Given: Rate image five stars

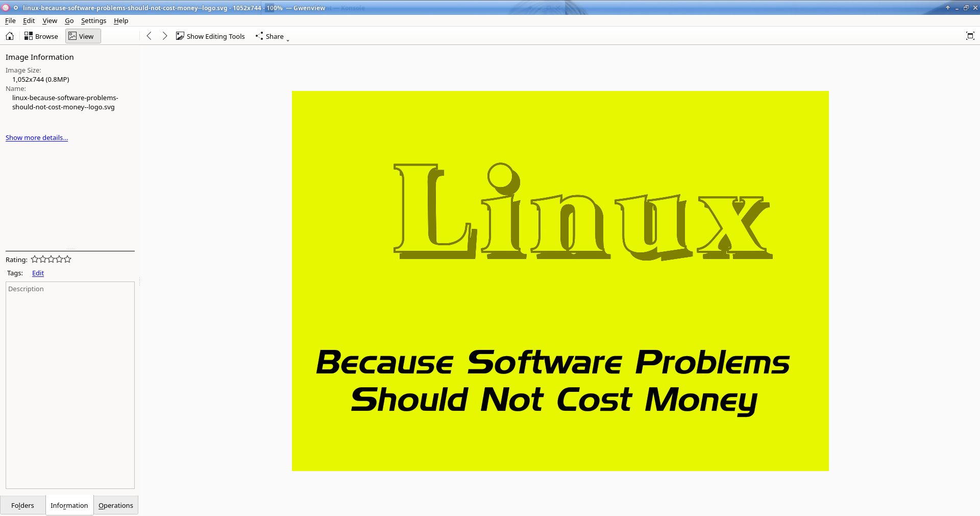Looking at the screenshot, I should point(67,260).
